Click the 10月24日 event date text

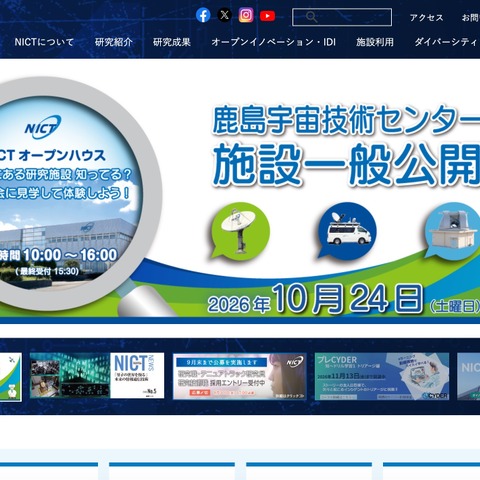[348, 299]
